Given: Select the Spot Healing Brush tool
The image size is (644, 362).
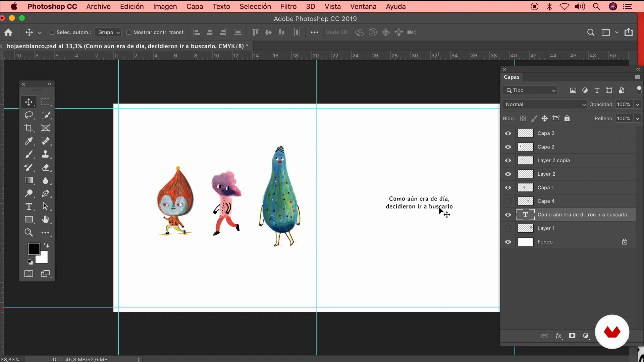Looking at the screenshot, I should click(45, 141).
